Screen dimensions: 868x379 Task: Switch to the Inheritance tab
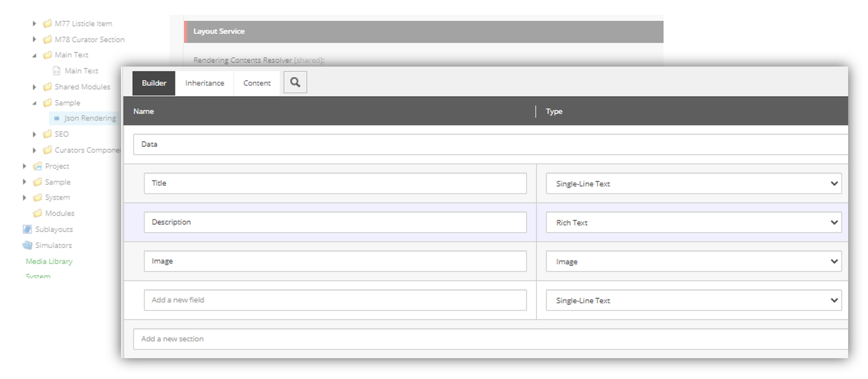(204, 83)
